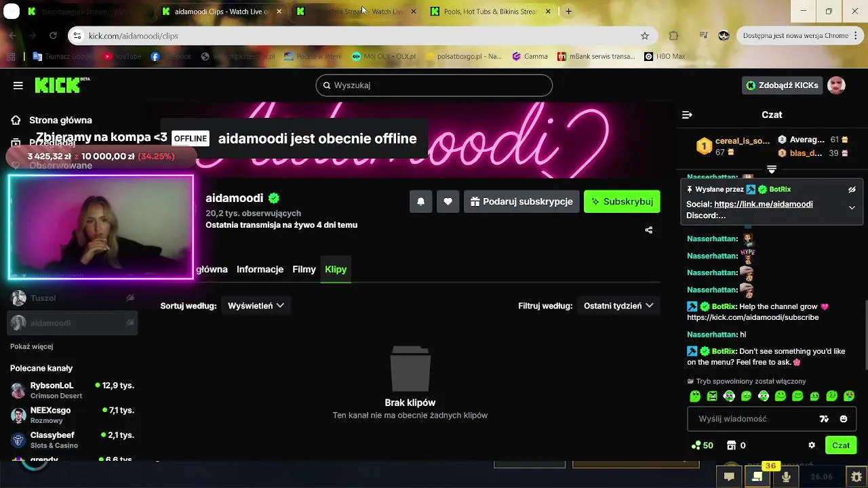This screenshot has width=868, height=488.
Task: Click the chat panel scrollbar
Action: coord(865,335)
